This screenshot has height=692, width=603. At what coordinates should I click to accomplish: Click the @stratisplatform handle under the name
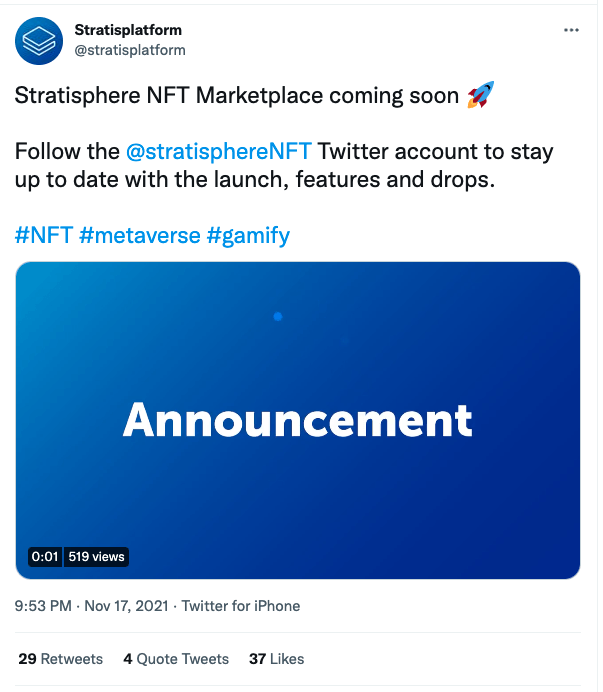pos(130,49)
